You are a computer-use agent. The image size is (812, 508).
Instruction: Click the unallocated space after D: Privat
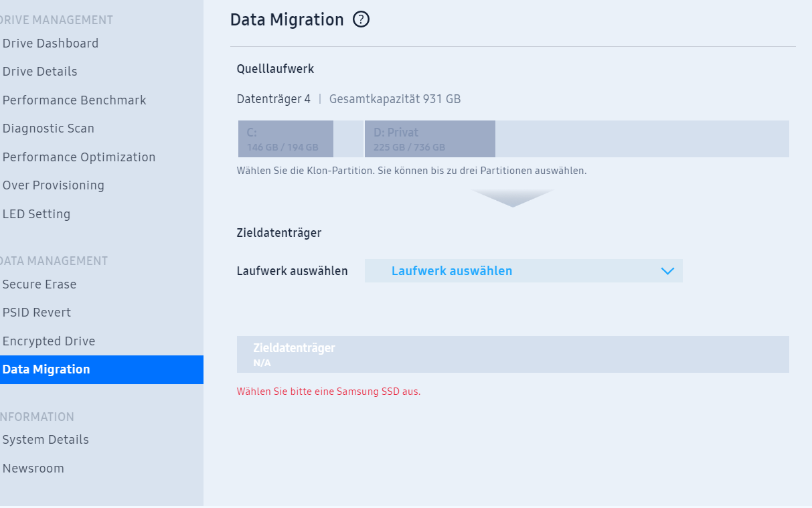point(642,139)
